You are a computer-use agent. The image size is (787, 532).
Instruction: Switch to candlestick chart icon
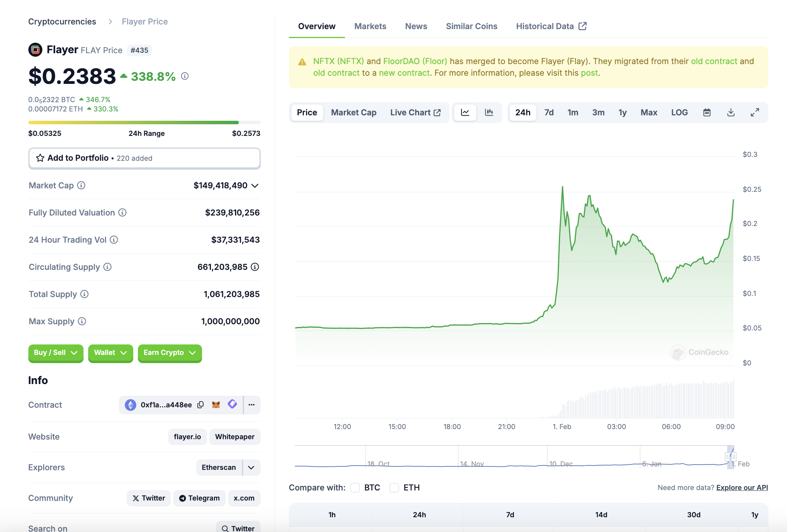489,113
